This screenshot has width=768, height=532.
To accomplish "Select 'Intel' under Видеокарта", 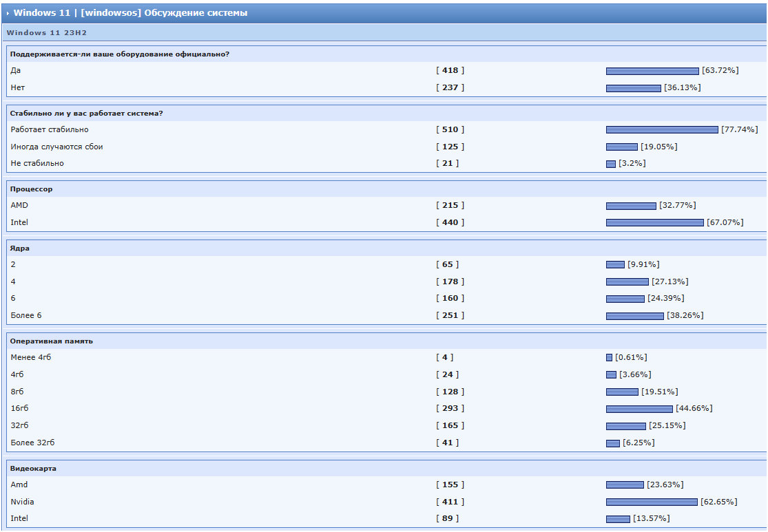I will click(19, 519).
